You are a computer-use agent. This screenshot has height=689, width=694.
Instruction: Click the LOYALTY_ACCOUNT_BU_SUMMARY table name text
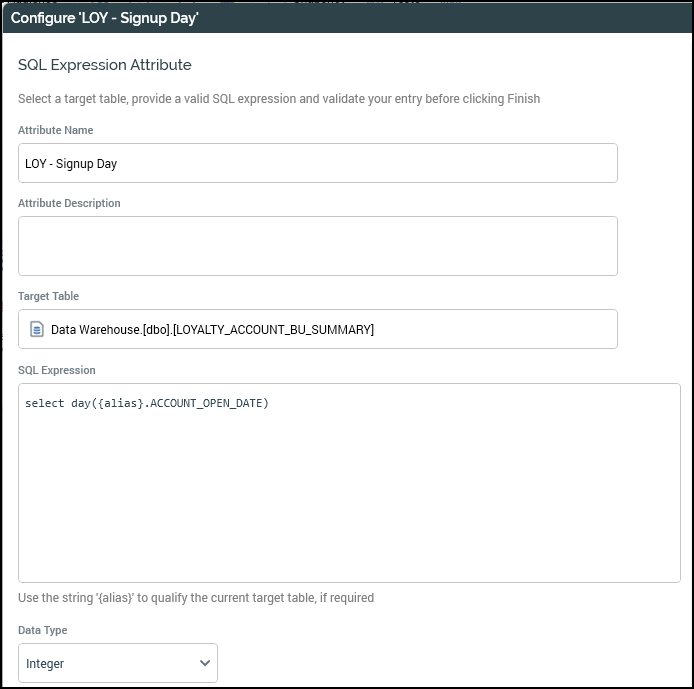pyautogui.click(x=273, y=329)
